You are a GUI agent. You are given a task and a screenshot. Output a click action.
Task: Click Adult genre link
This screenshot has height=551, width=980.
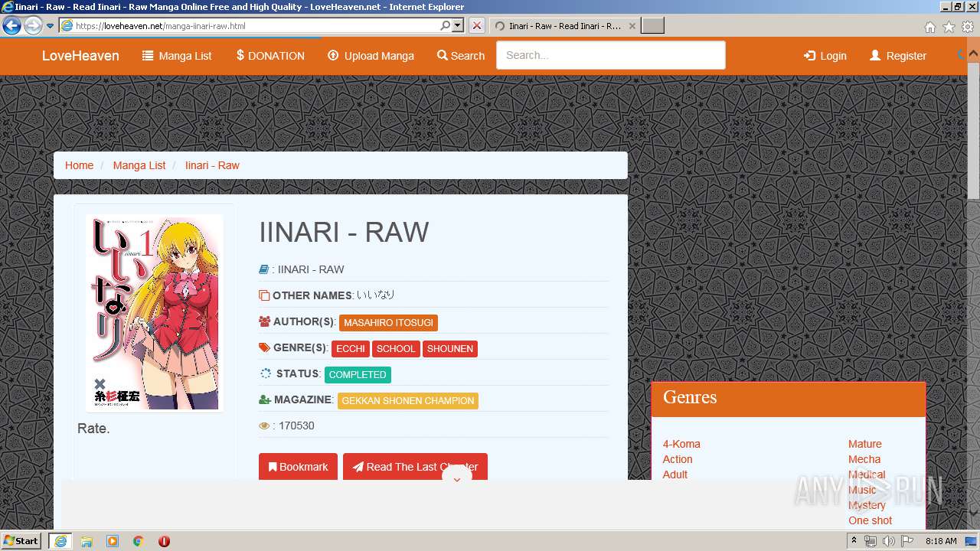[675, 474]
